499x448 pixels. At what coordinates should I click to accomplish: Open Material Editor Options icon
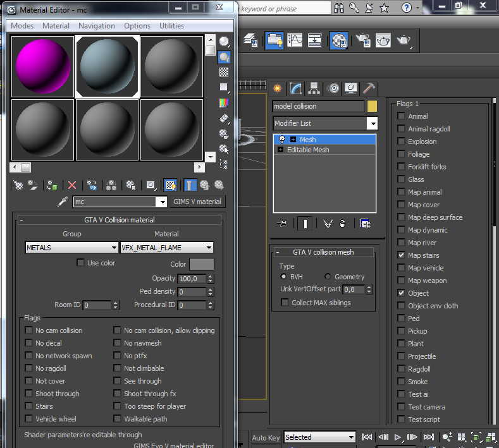[224, 134]
